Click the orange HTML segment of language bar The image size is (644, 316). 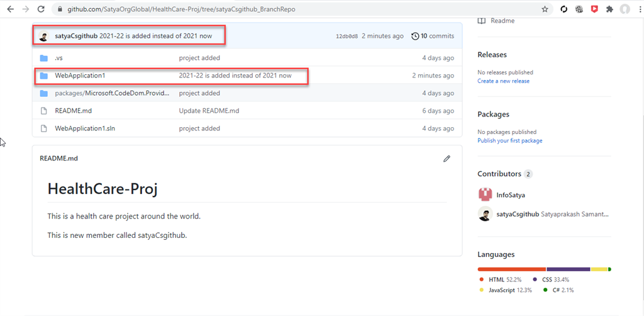512,269
